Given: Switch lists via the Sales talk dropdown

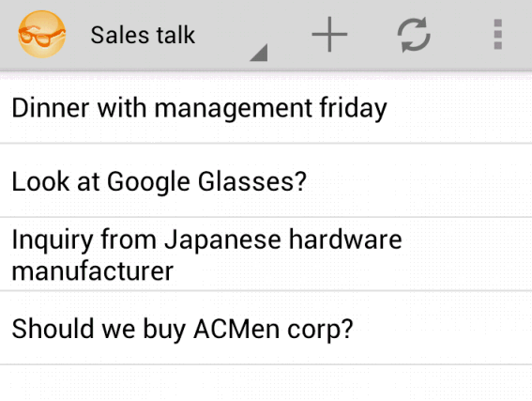Looking at the screenshot, I should pos(179,35).
